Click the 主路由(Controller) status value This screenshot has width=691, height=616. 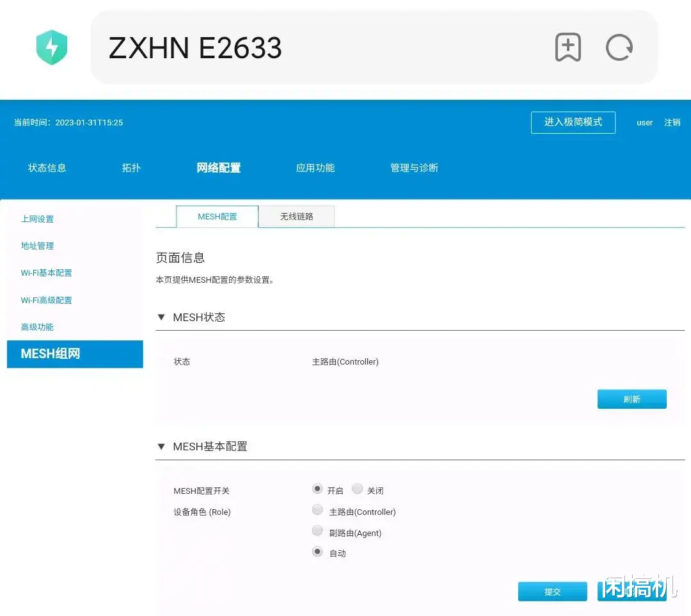click(345, 362)
